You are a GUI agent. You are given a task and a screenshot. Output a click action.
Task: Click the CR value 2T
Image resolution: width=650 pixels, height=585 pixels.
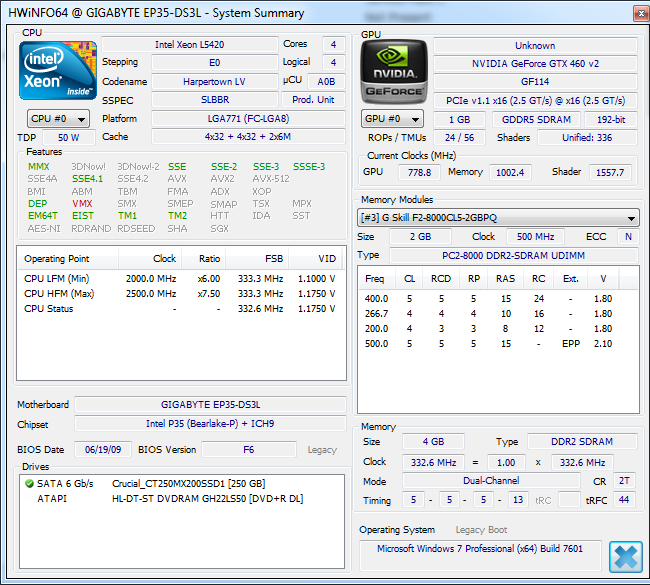pyautogui.click(x=624, y=481)
